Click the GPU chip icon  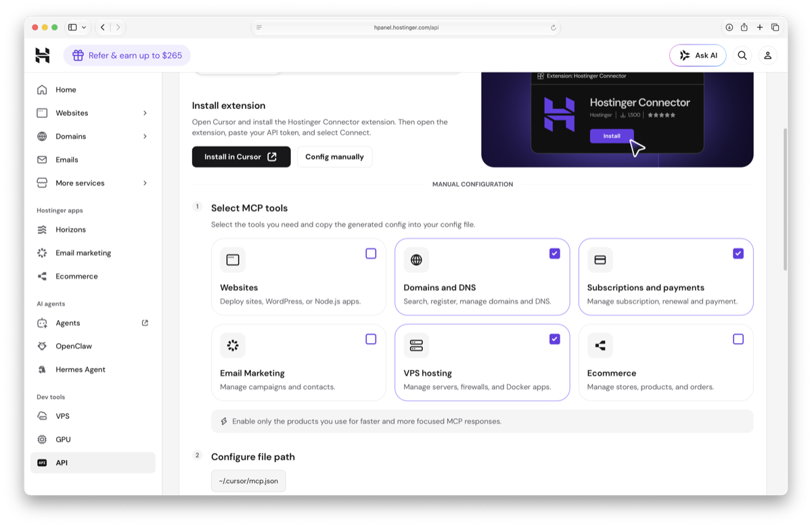pyautogui.click(x=42, y=440)
